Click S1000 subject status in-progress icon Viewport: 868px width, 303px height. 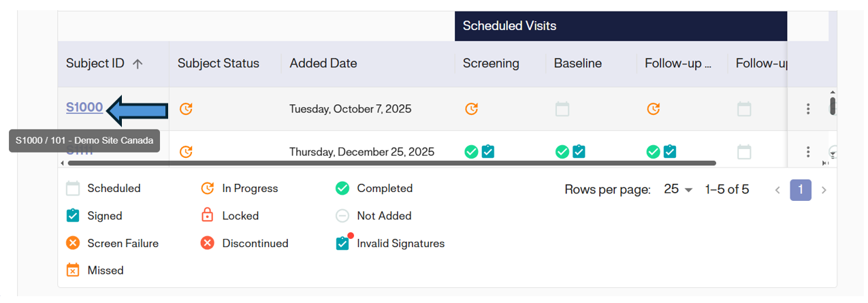click(x=186, y=109)
